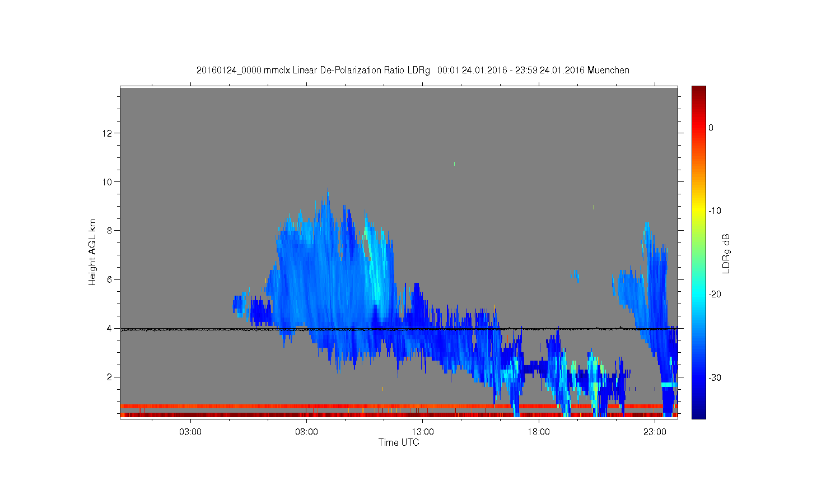Click the orange-red horizontal band near the plot bottom
840x504 pixels.
(399, 406)
